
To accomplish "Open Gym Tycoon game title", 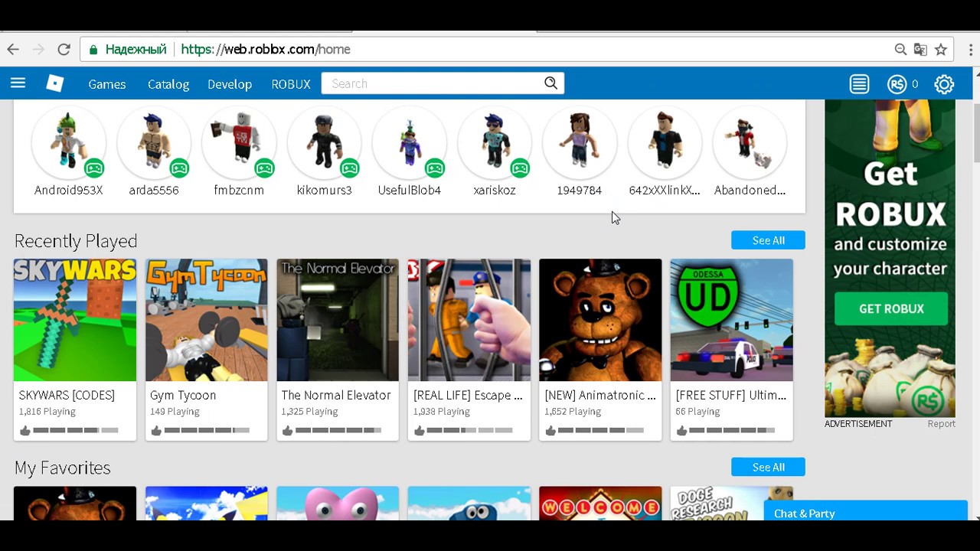I will (x=183, y=395).
